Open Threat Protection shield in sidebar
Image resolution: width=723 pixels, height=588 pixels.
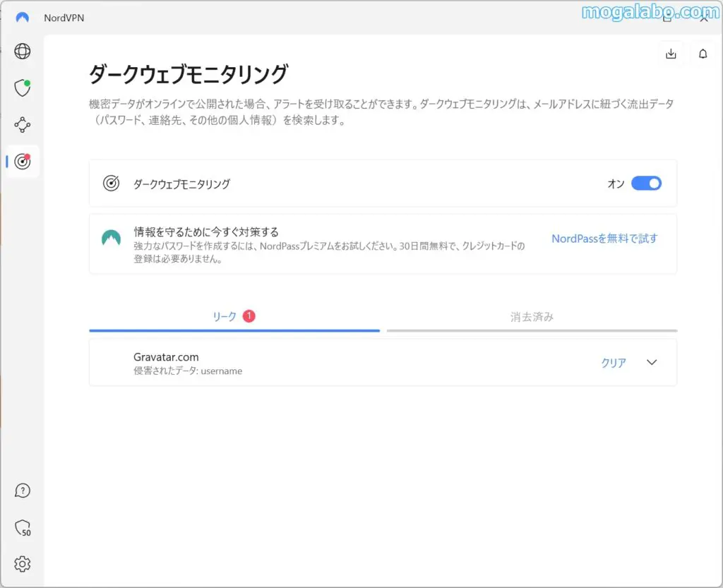23,88
